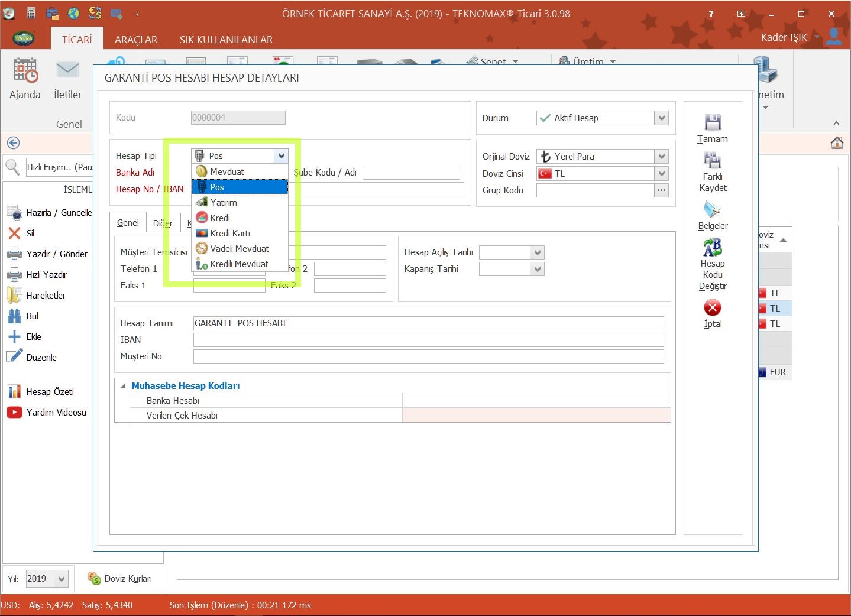Switch to the ARAÇLAR ribbon tab
Screen dimensions: 851x616
coord(136,40)
